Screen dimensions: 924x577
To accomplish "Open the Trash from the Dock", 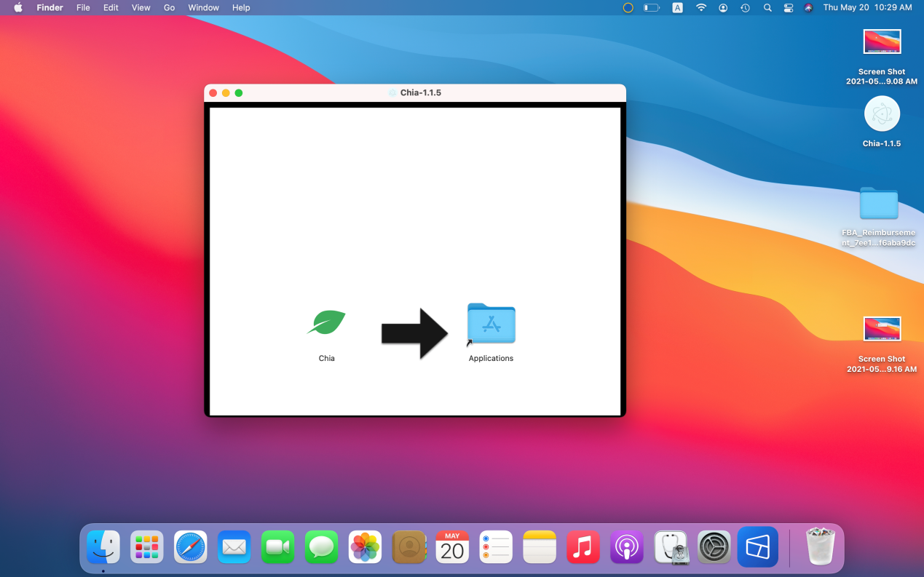I will coord(821,546).
